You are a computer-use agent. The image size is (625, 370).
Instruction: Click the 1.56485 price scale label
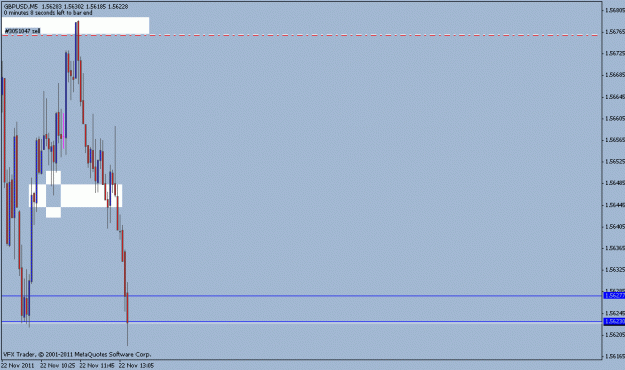pos(615,183)
